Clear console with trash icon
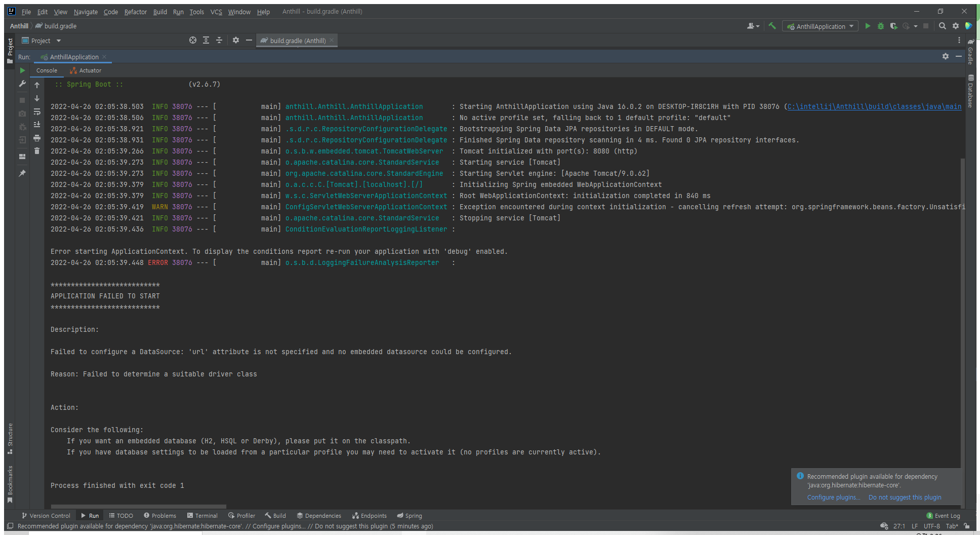The width and height of the screenshot is (980, 535). (37, 151)
